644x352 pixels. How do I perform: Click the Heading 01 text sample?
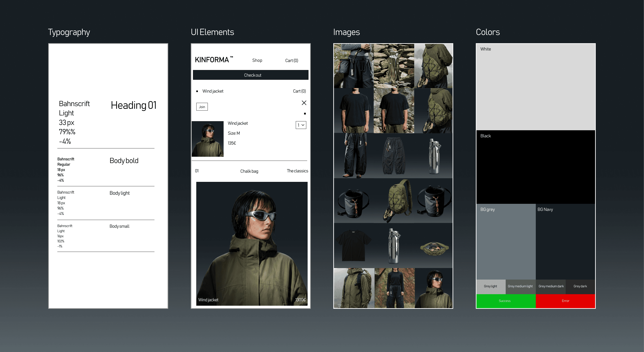coord(133,105)
